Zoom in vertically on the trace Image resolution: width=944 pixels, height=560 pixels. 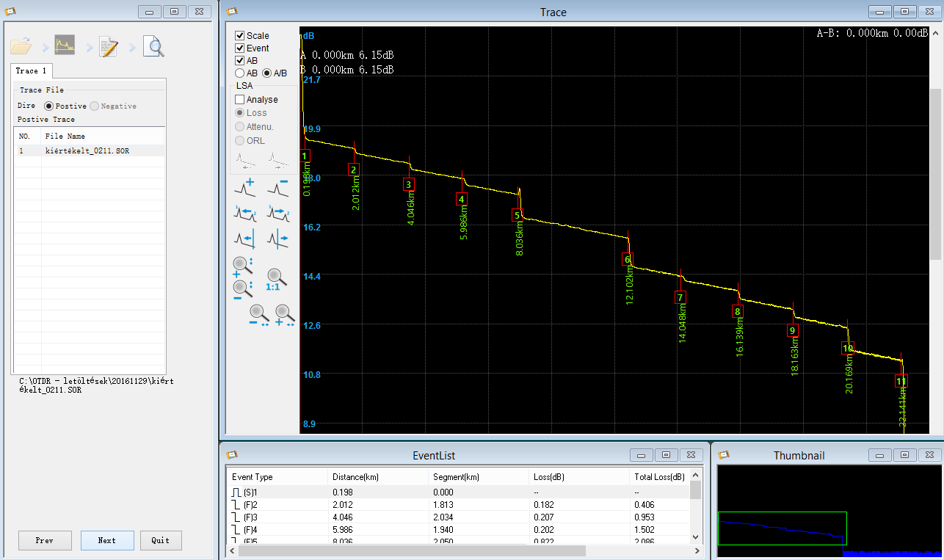tap(243, 267)
